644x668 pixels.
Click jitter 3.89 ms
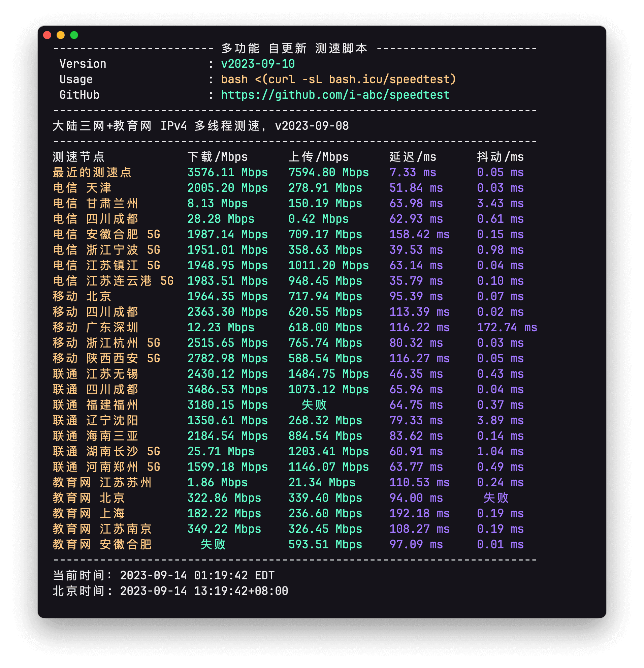pyautogui.click(x=500, y=421)
